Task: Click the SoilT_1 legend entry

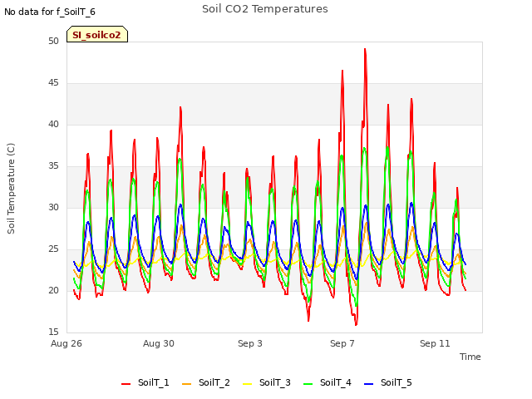Action: 145,382
